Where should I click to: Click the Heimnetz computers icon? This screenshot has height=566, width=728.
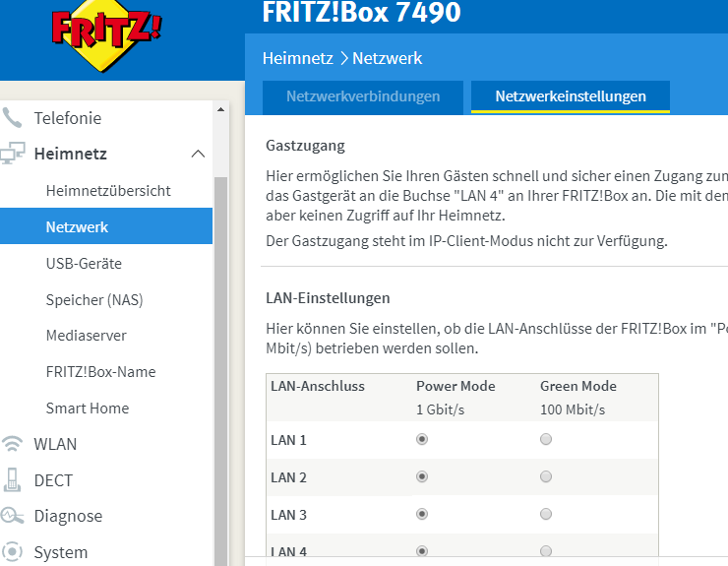point(13,154)
